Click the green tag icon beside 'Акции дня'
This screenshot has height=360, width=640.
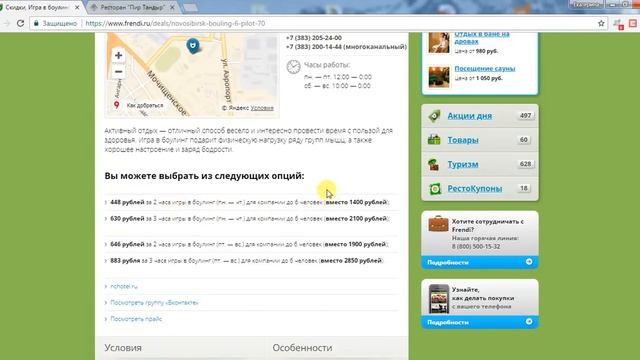click(434, 116)
